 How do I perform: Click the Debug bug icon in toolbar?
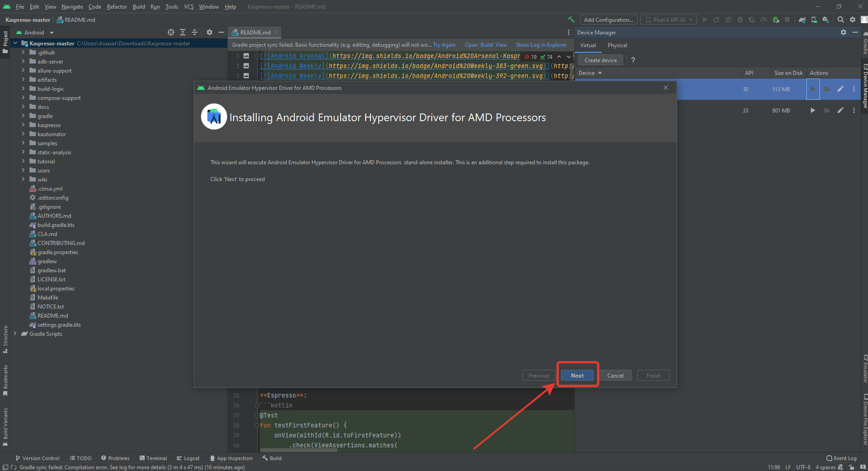point(740,20)
